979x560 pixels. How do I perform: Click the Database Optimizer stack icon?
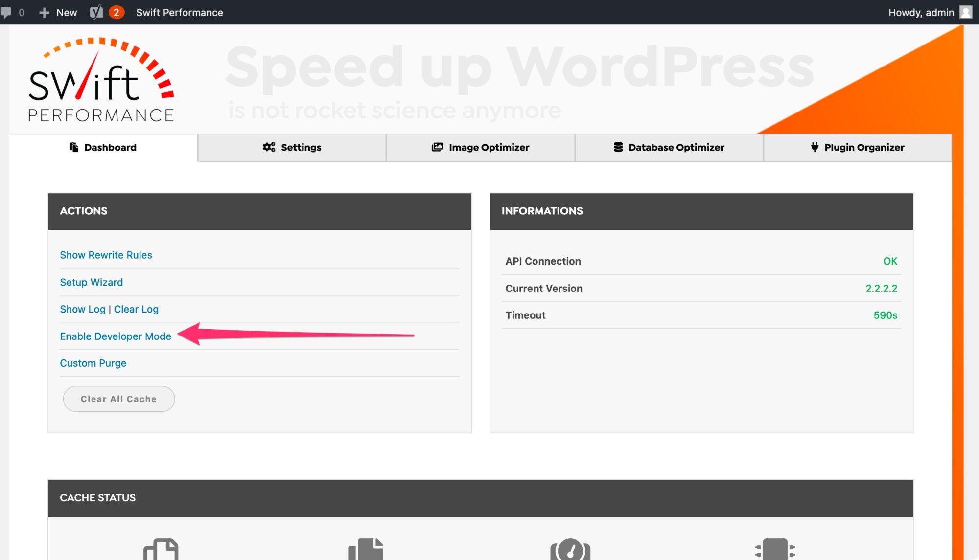(618, 147)
